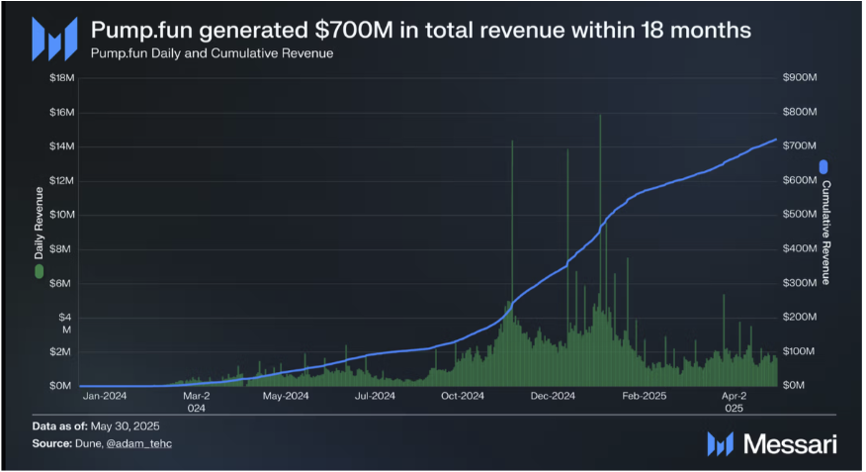The image size is (866, 472).
Task: Click the $18M left axis value
Action: click(x=61, y=78)
